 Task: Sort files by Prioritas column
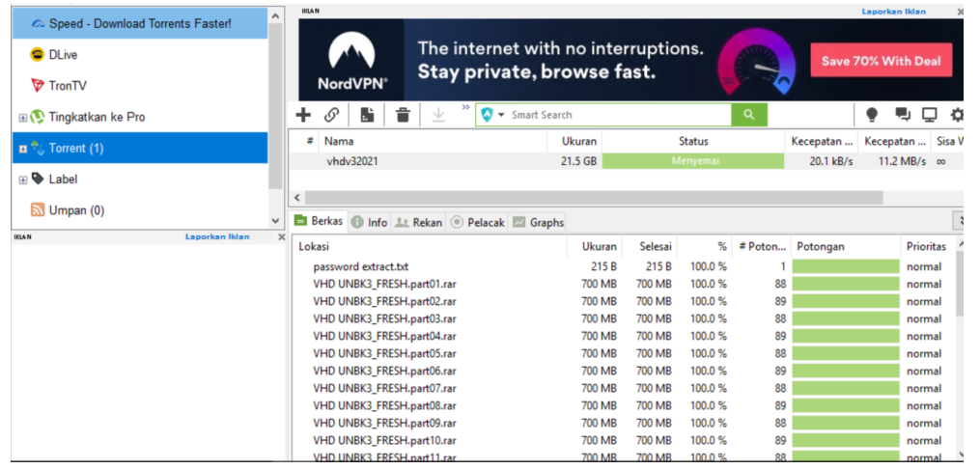[927, 246]
